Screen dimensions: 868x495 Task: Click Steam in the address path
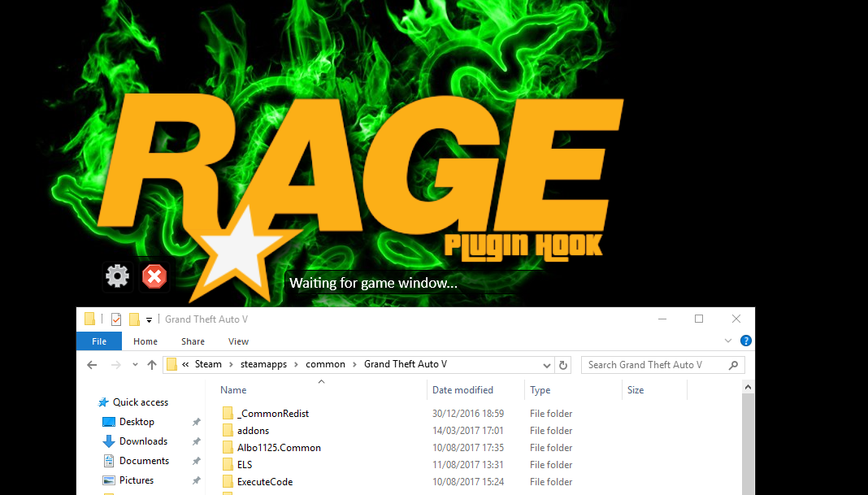point(208,364)
